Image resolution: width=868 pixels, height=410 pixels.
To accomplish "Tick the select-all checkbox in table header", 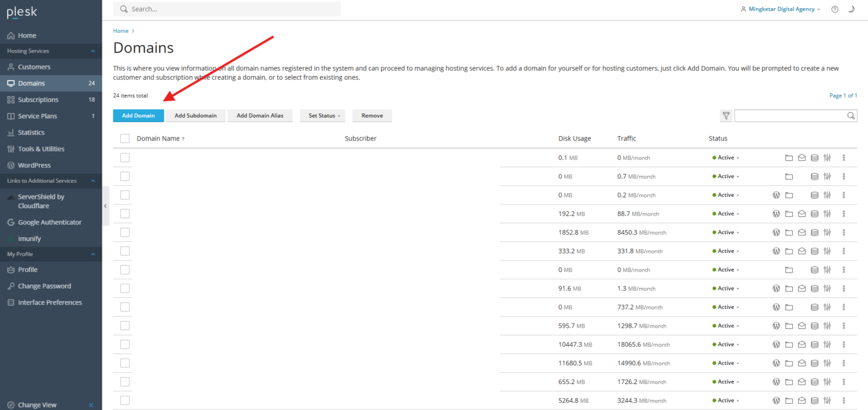I will click(x=125, y=139).
